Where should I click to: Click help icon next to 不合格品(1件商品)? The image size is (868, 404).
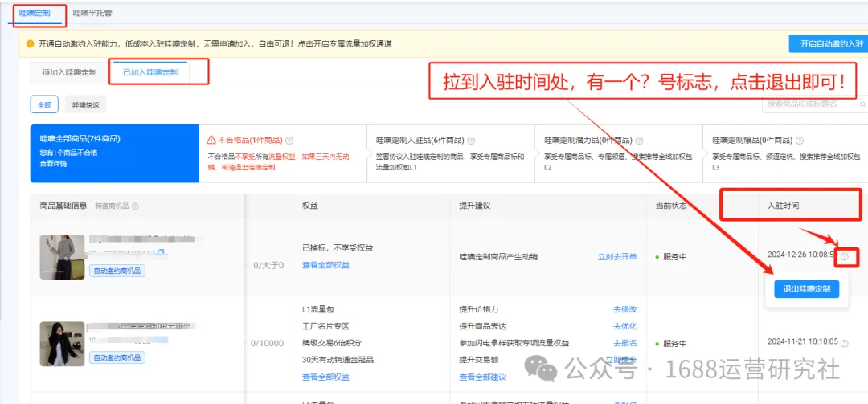[x=289, y=141]
